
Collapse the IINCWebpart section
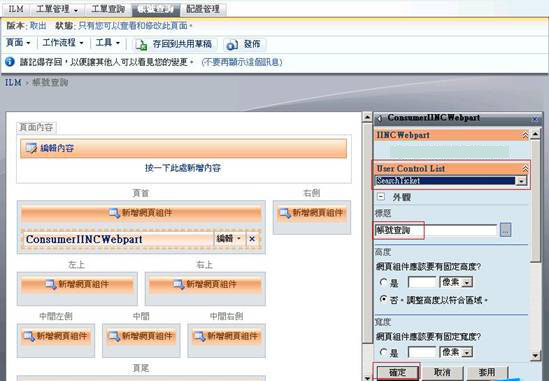[x=525, y=135]
